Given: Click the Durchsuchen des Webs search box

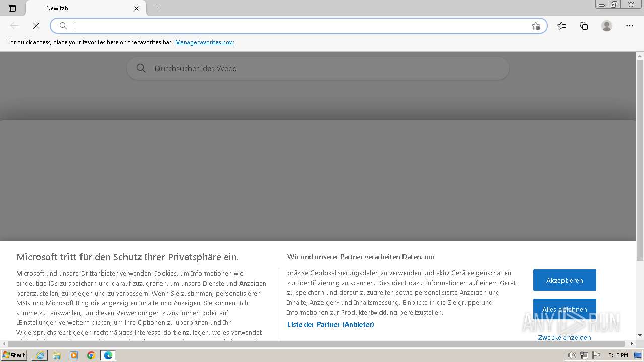Looking at the screenshot, I should pyautogui.click(x=318, y=68).
